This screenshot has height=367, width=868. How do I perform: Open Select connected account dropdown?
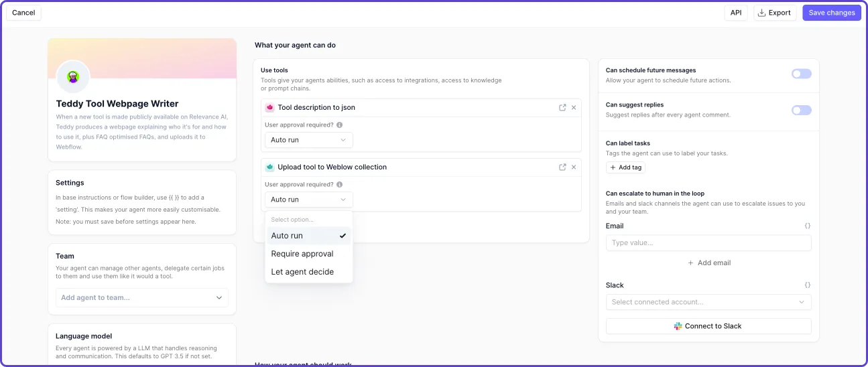[708, 302]
